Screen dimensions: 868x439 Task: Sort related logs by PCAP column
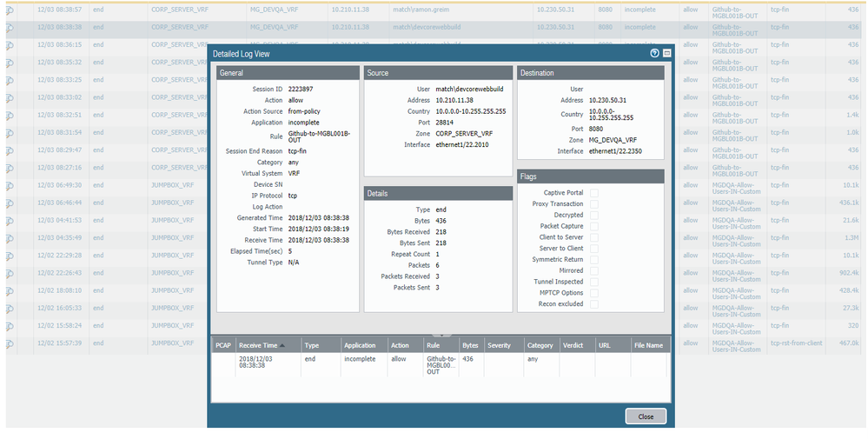[223, 345]
